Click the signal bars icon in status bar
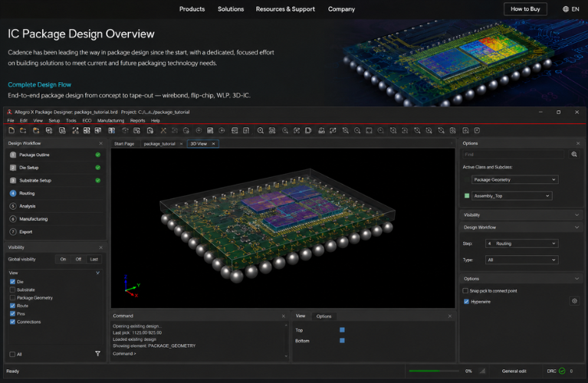Image resolution: width=588 pixels, height=383 pixels. coord(483,371)
